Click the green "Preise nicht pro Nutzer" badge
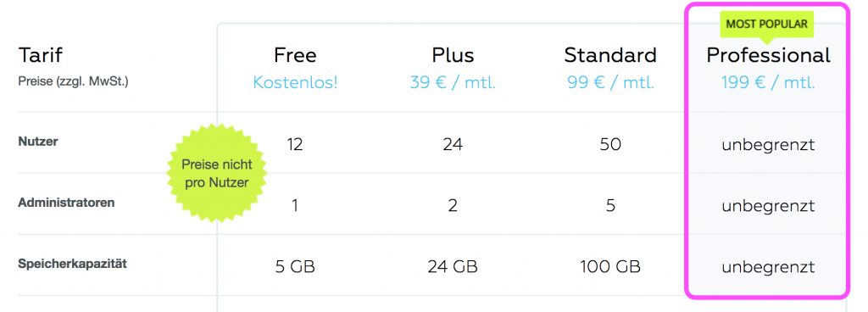The height and width of the screenshot is (312, 868). click(217, 173)
